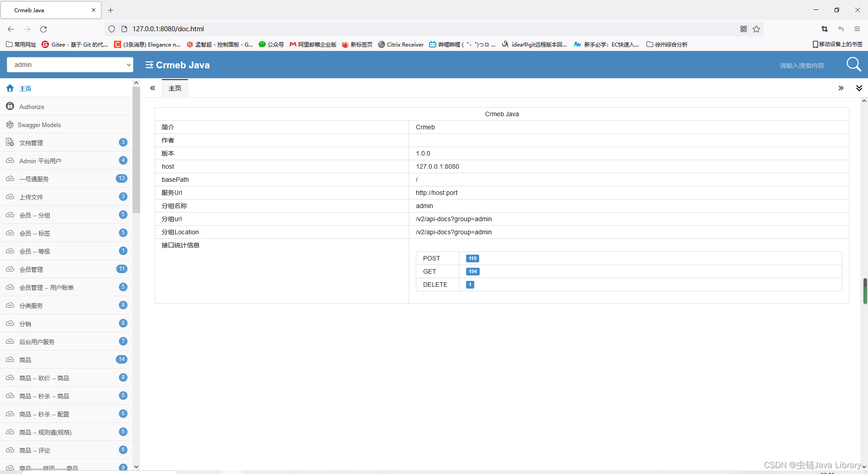Expand the 后台用户服务 API group
The width and height of the screenshot is (868, 474).
pyautogui.click(x=66, y=341)
